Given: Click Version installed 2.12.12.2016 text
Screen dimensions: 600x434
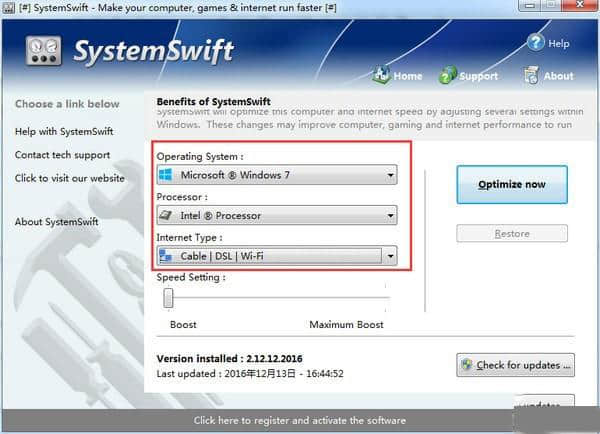Looking at the screenshot, I should (x=229, y=359).
